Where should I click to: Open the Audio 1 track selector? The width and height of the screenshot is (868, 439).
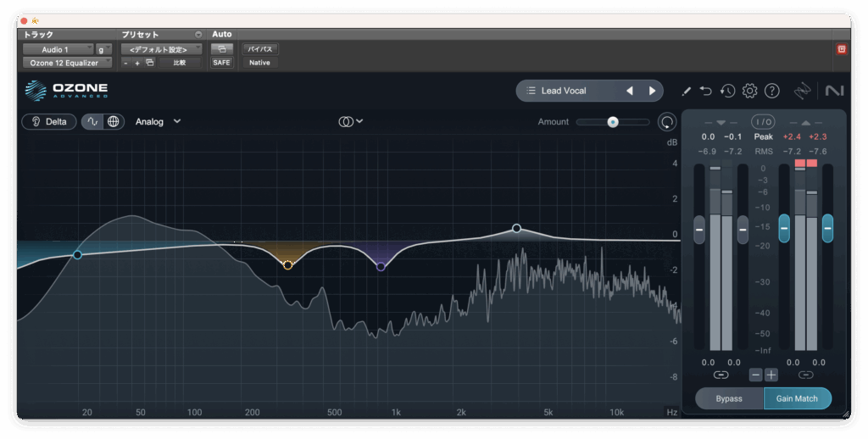coord(58,49)
